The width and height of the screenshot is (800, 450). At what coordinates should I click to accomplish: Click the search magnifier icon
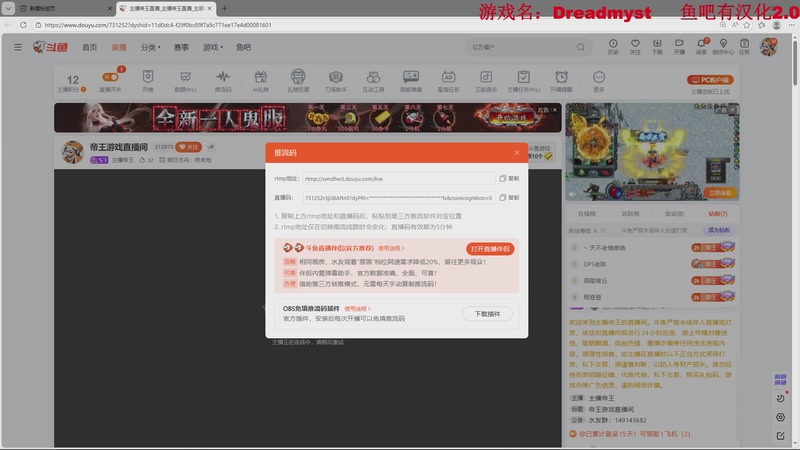click(x=581, y=47)
